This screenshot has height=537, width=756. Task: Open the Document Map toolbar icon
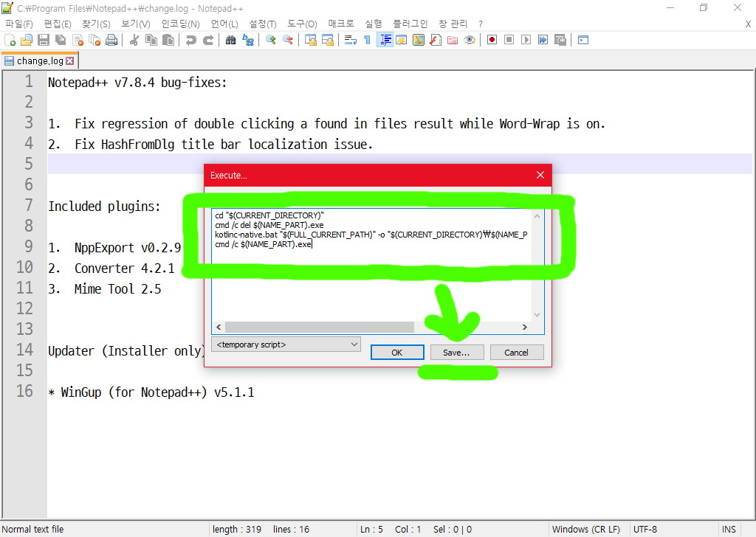point(419,40)
